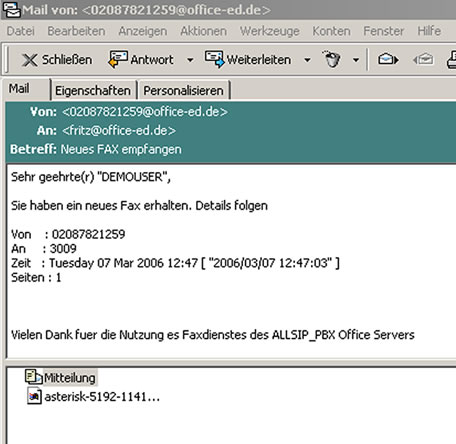Switch to the Personalisieren tab
The width and height of the screenshot is (456, 444).
(x=183, y=90)
